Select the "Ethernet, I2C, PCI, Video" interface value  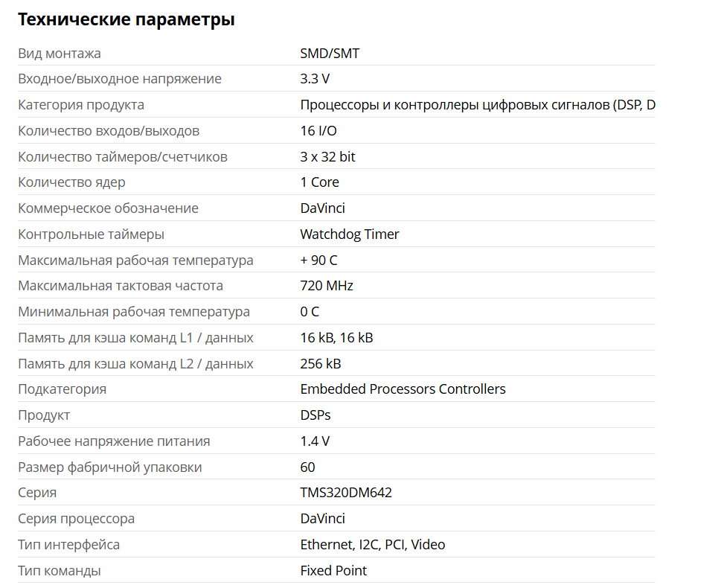373,545
